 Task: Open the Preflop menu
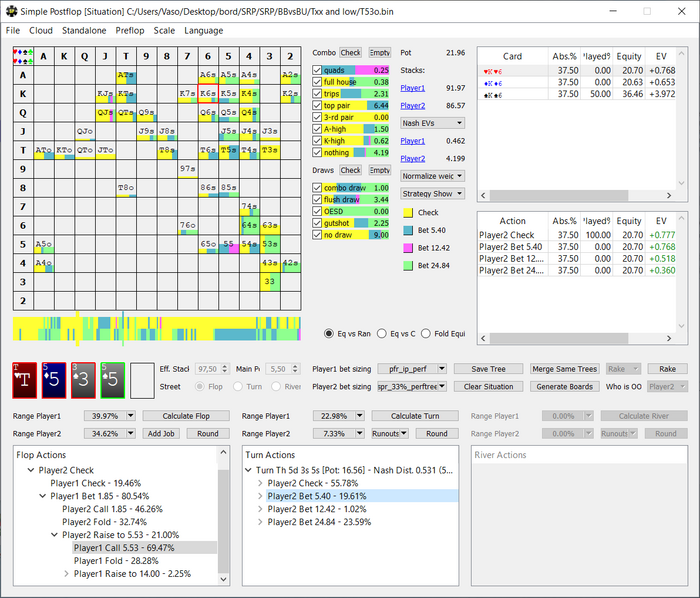(129, 31)
